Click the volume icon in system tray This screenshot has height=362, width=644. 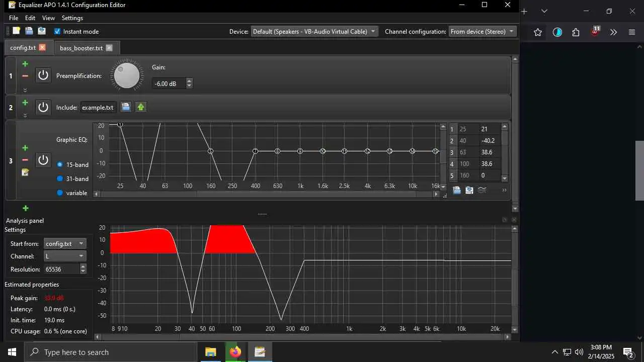(579, 352)
